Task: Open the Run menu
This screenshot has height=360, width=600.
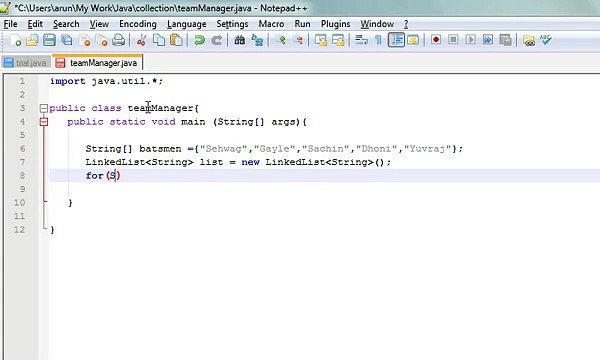Action: click(x=302, y=24)
